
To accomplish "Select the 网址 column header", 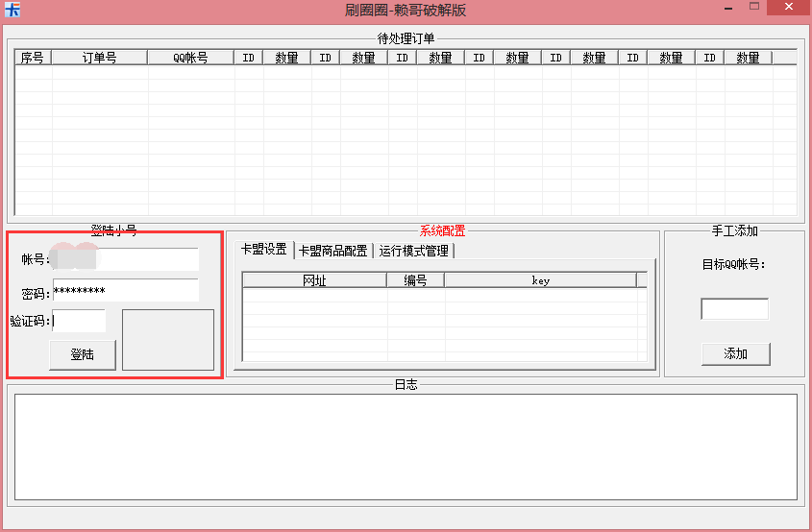I will 314,280.
